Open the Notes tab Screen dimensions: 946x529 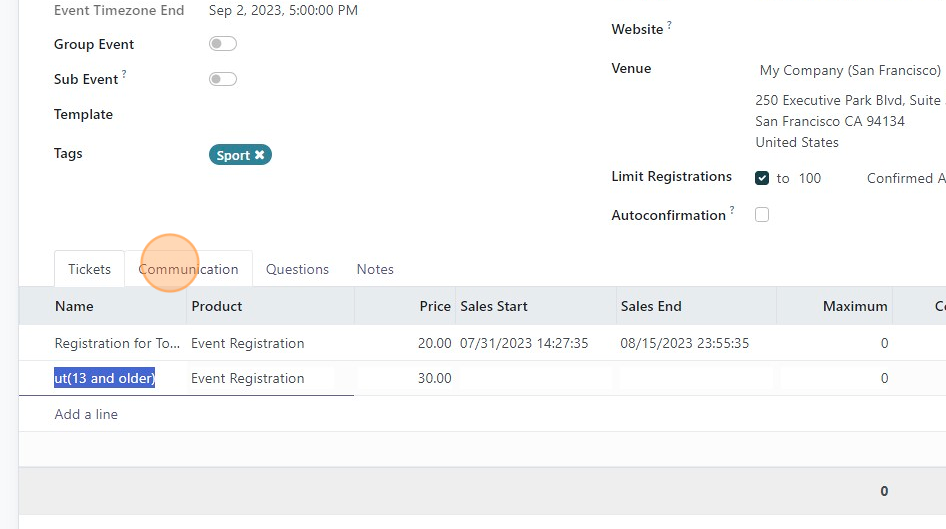coord(375,269)
